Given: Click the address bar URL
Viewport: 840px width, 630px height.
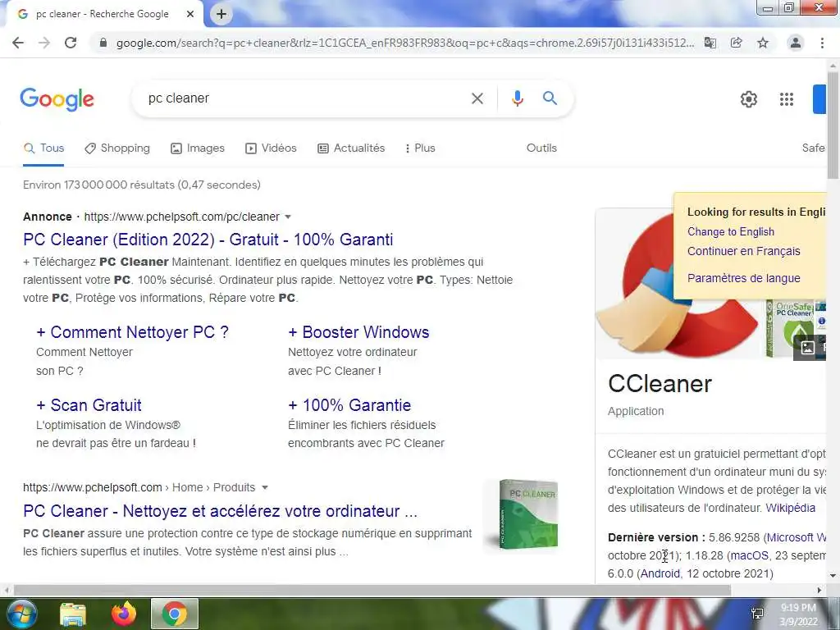Looking at the screenshot, I should [405, 43].
